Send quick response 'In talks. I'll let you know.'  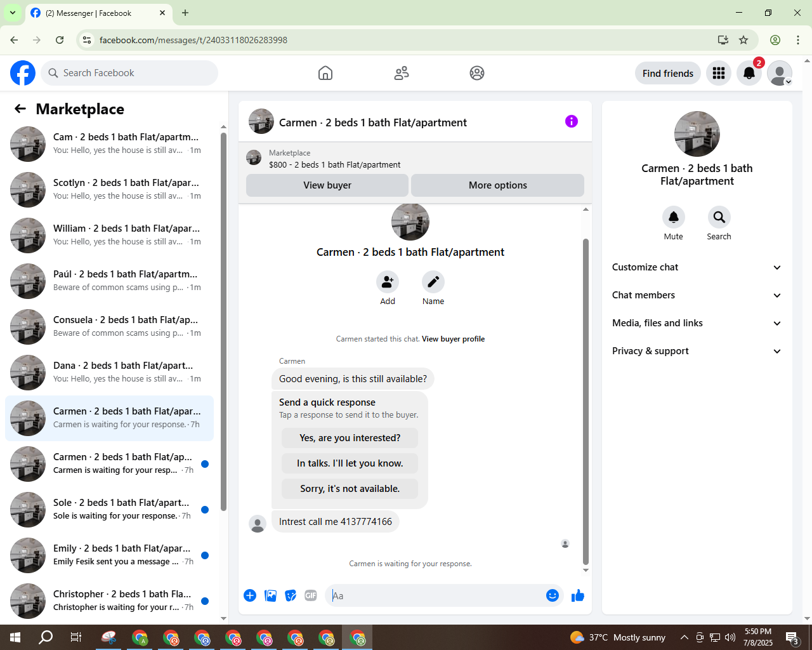(350, 463)
